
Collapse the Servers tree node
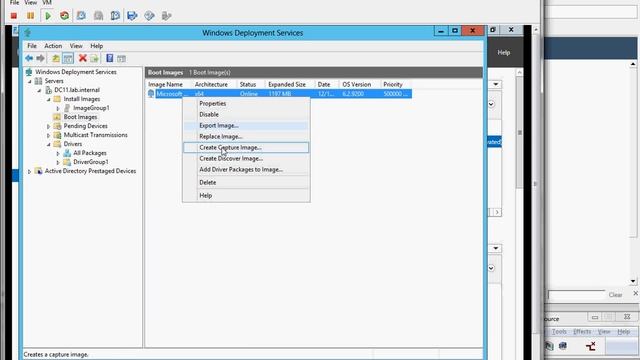click(x=30, y=81)
